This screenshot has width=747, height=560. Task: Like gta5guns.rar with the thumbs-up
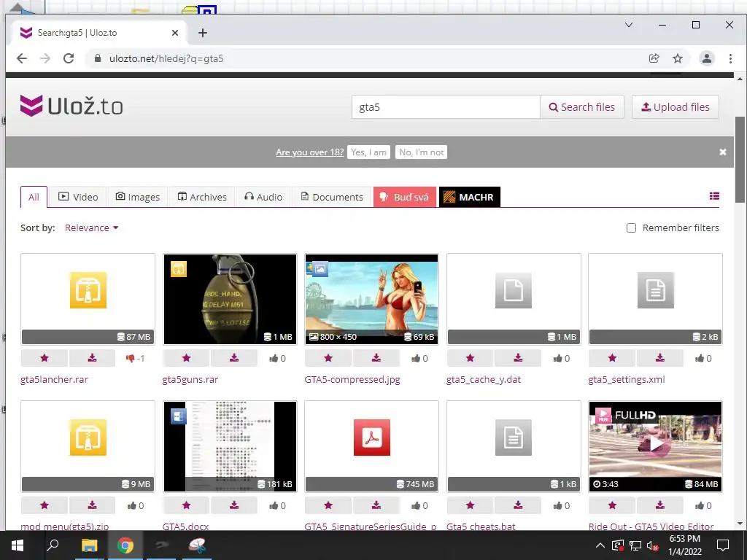pyautogui.click(x=277, y=358)
